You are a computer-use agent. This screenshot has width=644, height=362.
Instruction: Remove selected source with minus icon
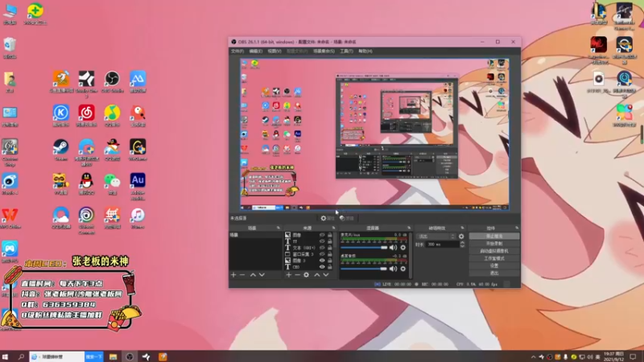[x=297, y=274]
